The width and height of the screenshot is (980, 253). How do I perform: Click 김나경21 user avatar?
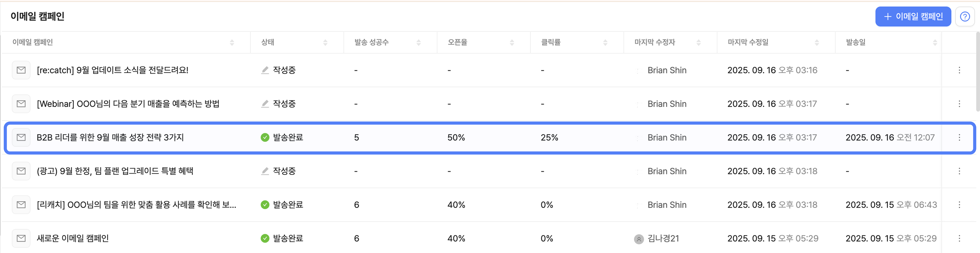[639, 239]
